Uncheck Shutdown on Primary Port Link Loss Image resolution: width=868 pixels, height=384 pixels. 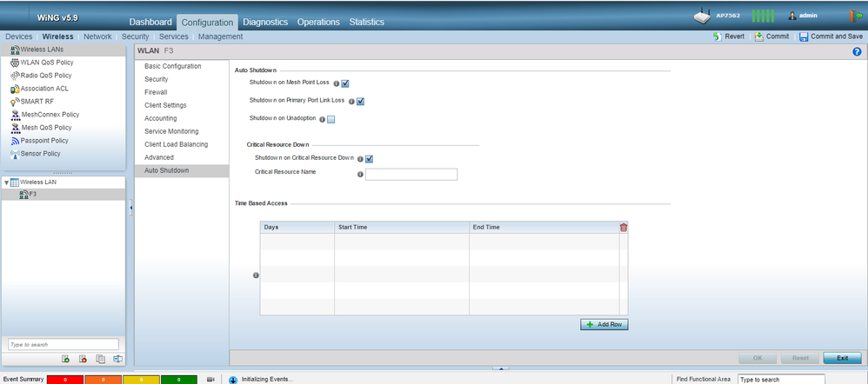[x=360, y=102]
